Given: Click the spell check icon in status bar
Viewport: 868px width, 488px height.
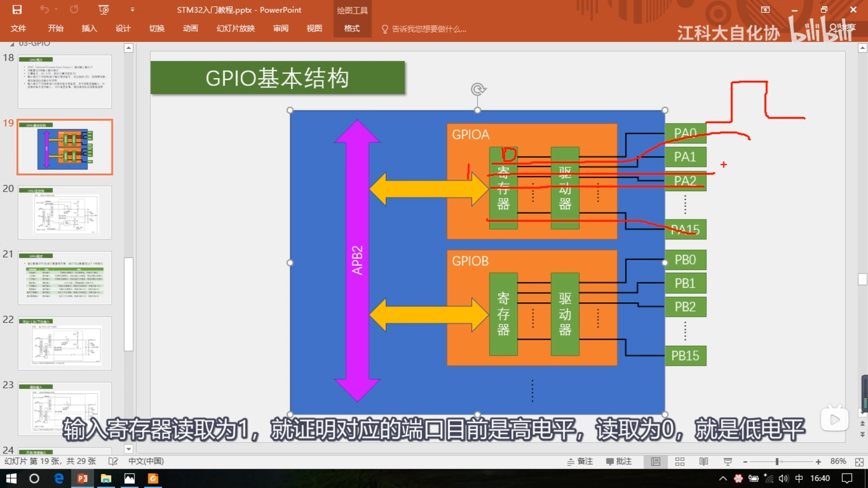Looking at the screenshot, I should click(113, 461).
